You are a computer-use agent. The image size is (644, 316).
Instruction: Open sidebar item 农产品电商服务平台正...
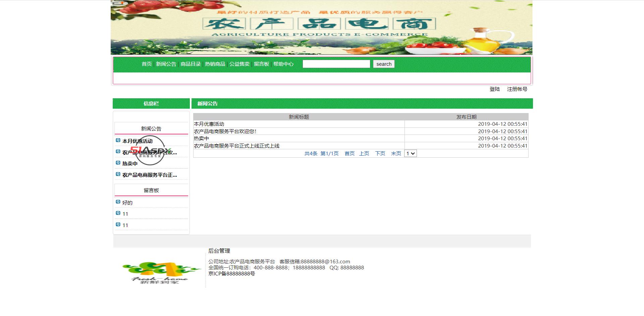click(150, 175)
